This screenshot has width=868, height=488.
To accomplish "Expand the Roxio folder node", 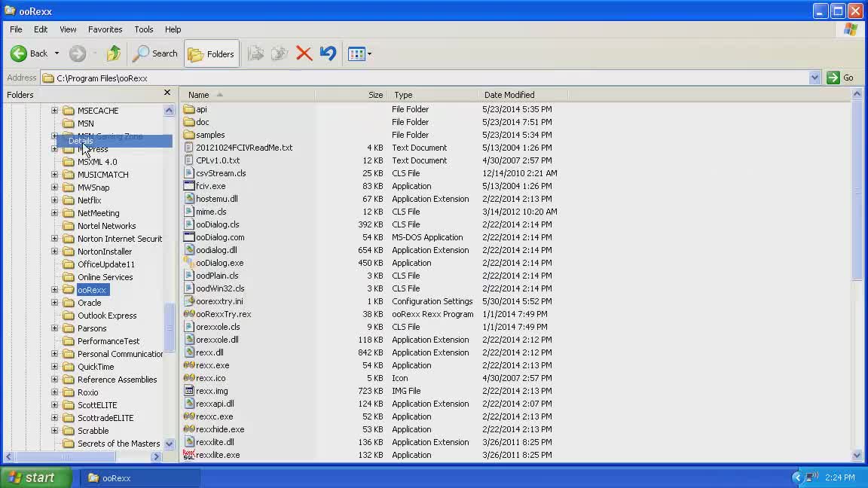I will pyautogui.click(x=54, y=392).
